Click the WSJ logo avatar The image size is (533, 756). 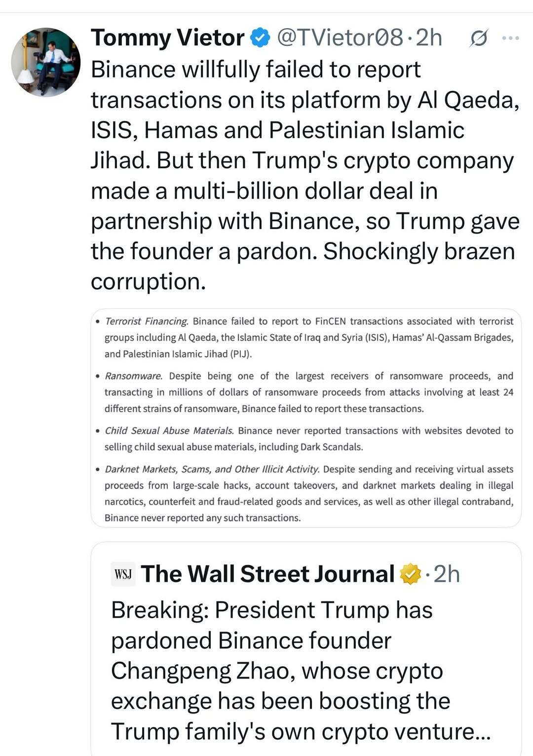[123, 574]
